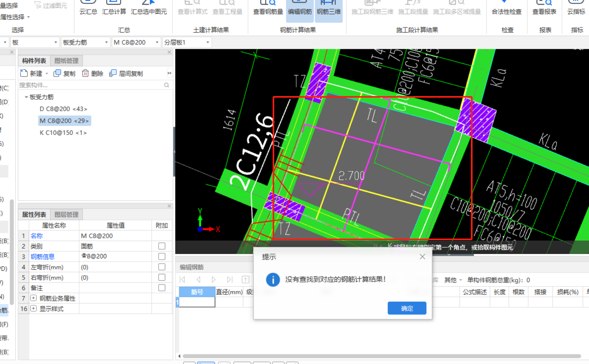The image size is (589, 364).
Task: Click the 编辑钢筋 horizontal scrollbar
Action: click(382, 356)
